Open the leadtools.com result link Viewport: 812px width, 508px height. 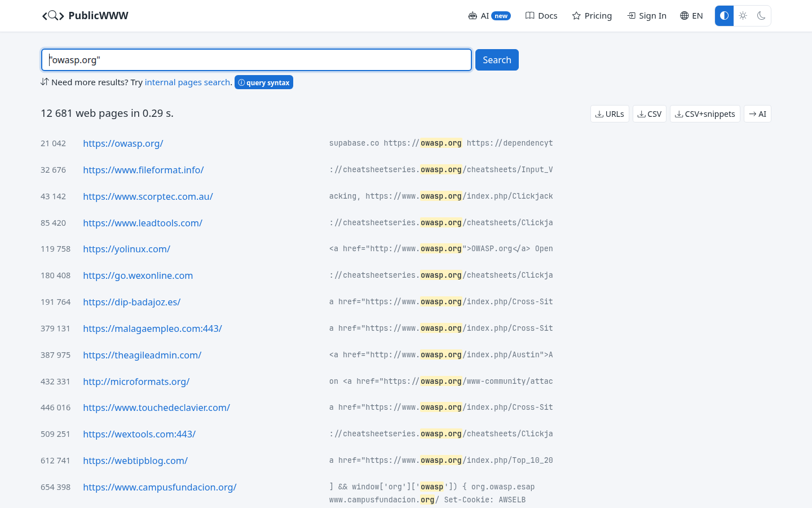pyautogui.click(x=143, y=223)
